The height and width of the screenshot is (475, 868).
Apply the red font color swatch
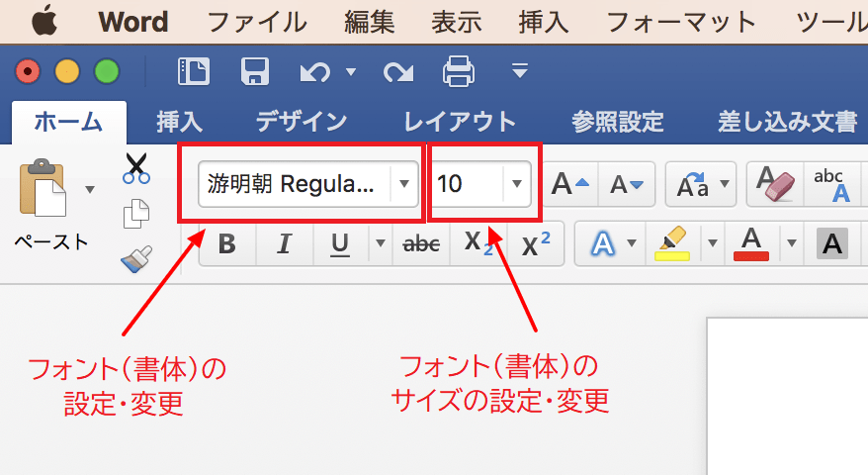coord(752,243)
